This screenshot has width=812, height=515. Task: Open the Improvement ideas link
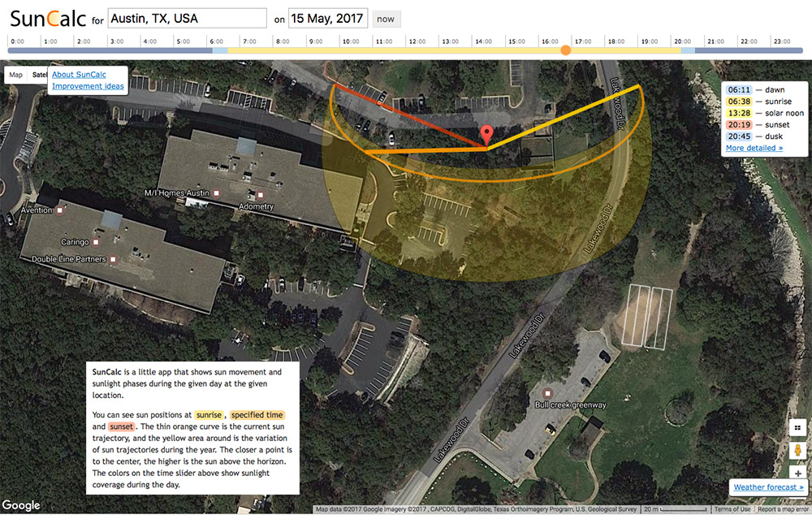tap(88, 87)
